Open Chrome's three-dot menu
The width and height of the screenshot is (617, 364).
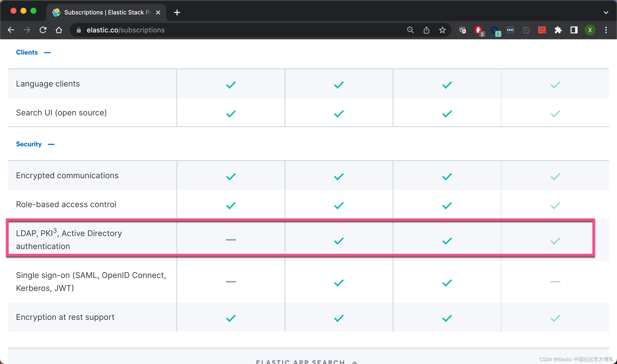606,30
